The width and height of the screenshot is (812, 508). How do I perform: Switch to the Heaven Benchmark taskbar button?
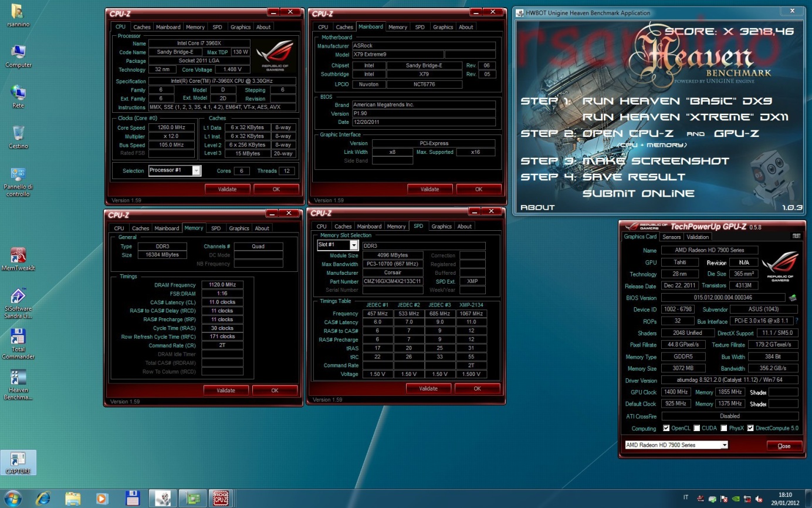tap(163, 498)
